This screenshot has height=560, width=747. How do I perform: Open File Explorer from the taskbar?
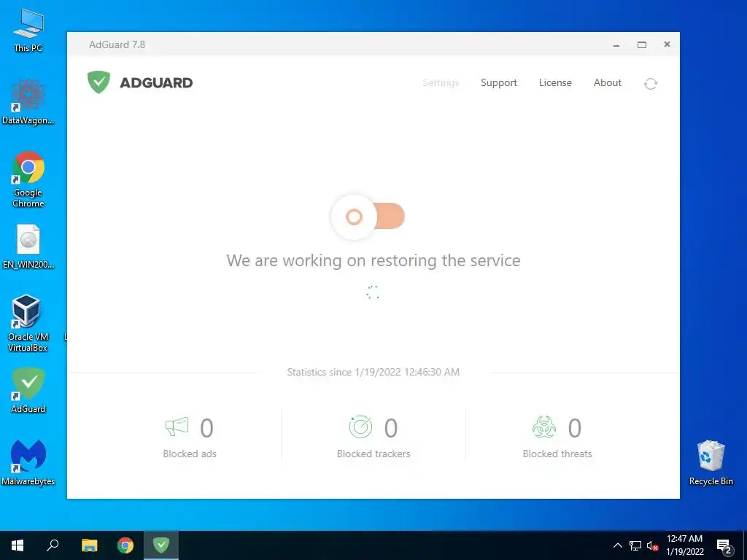click(89, 545)
